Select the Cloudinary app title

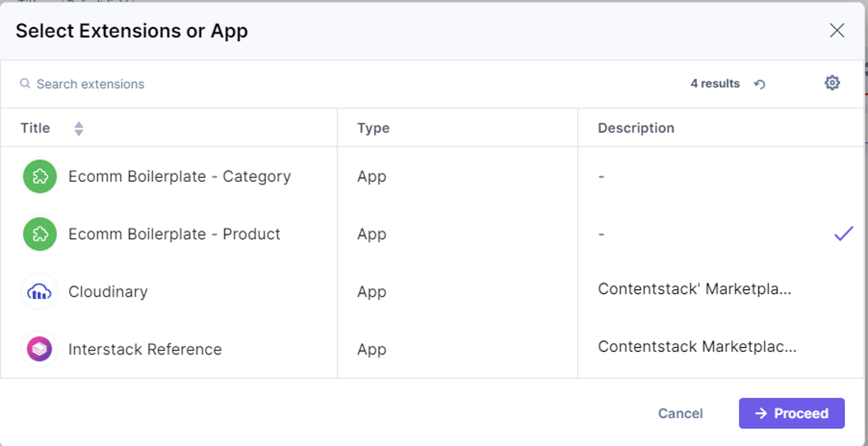coord(108,292)
